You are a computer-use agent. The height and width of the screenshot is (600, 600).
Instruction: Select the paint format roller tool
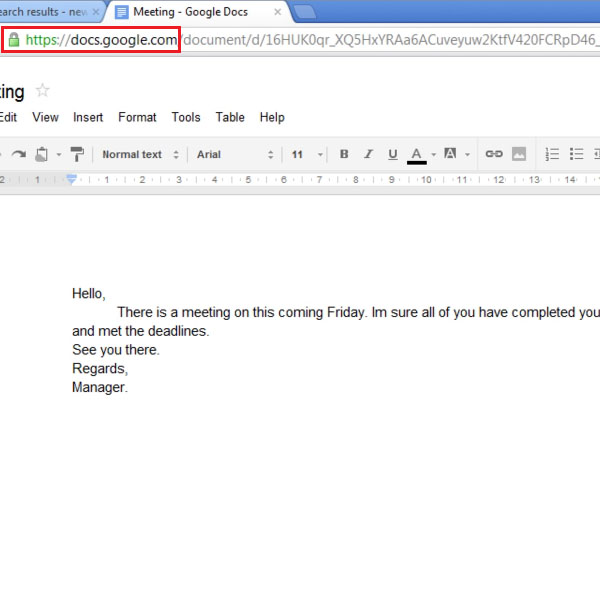click(x=77, y=154)
